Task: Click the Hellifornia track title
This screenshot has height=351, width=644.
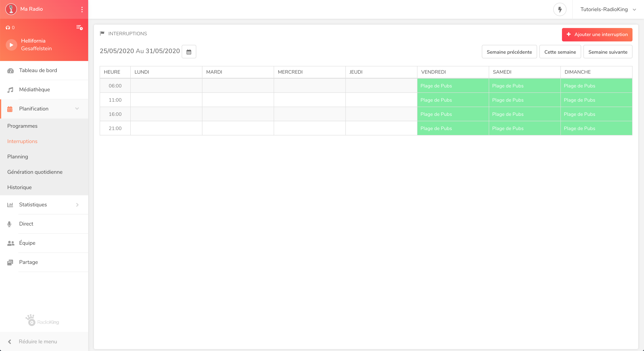Action: pos(33,41)
